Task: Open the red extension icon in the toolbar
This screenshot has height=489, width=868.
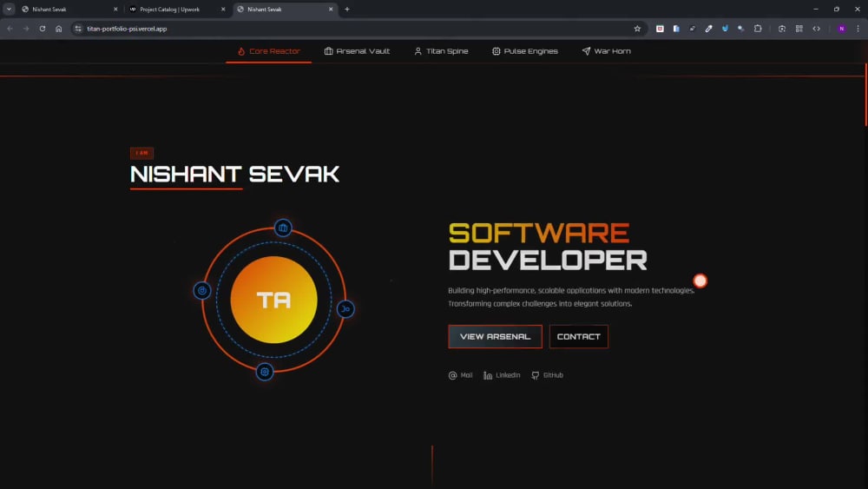Action: point(660,29)
